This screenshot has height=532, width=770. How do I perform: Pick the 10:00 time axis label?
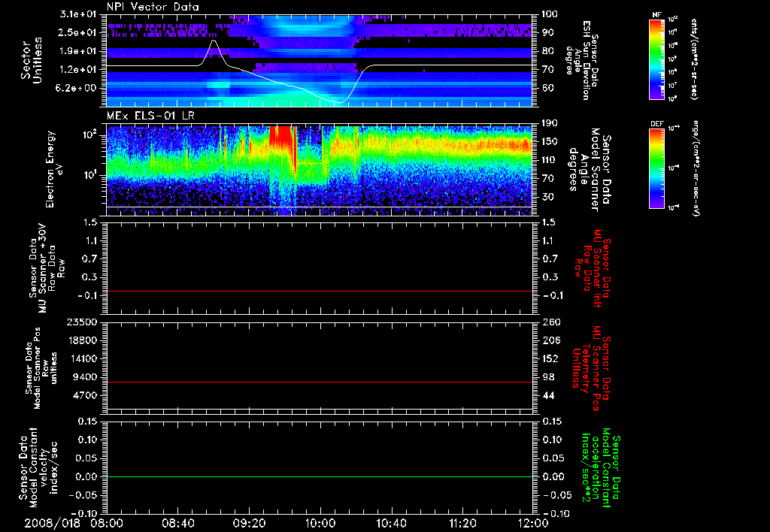point(320,522)
